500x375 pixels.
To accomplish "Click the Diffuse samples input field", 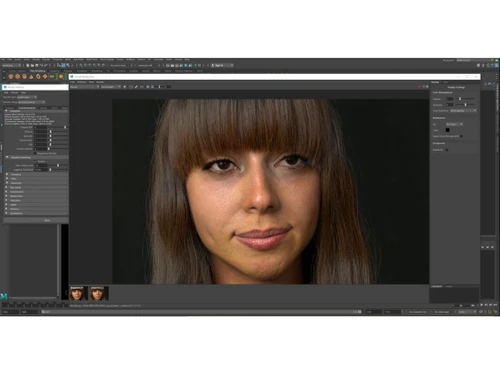I will [x=41, y=132].
